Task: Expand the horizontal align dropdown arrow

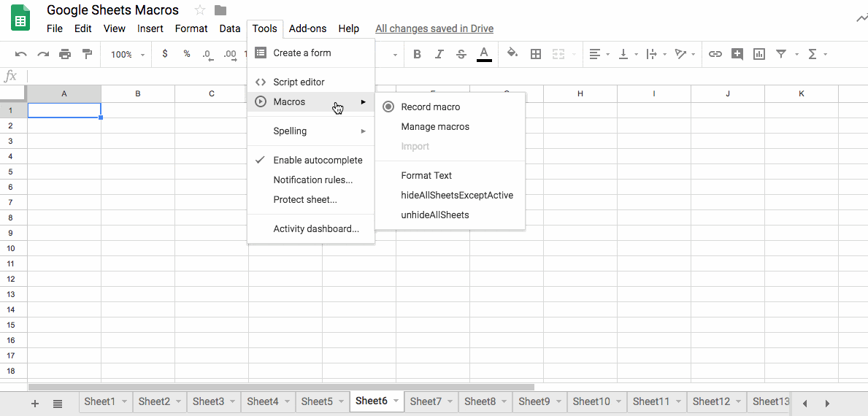Action: click(x=608, y=55)
